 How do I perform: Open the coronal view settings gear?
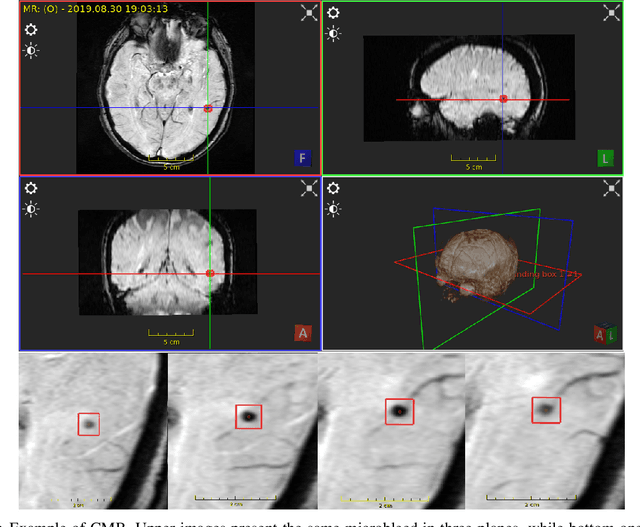click(31, 189)
